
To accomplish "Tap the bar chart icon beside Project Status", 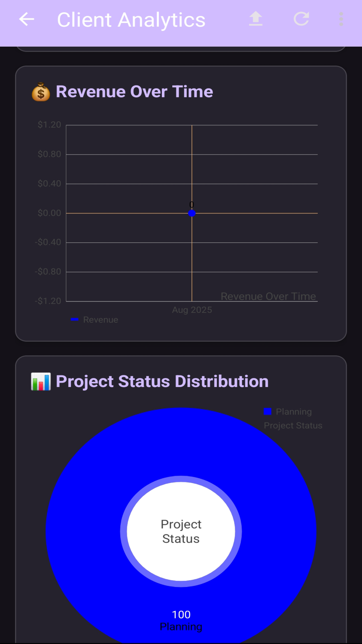I will pyautogui.click(x=41, y=382).
